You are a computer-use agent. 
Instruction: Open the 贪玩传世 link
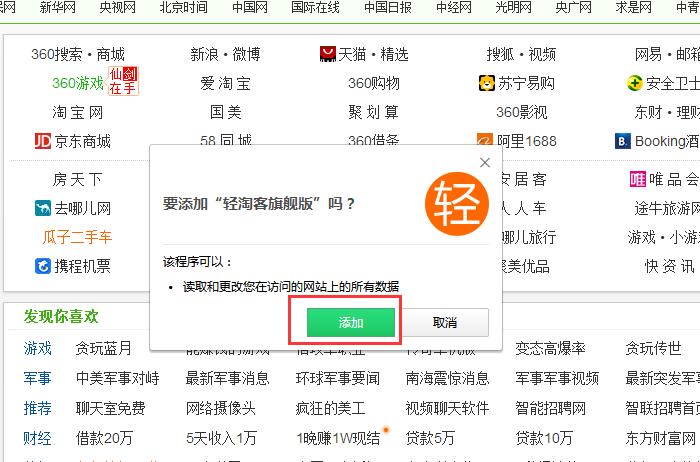pos(653,348)
